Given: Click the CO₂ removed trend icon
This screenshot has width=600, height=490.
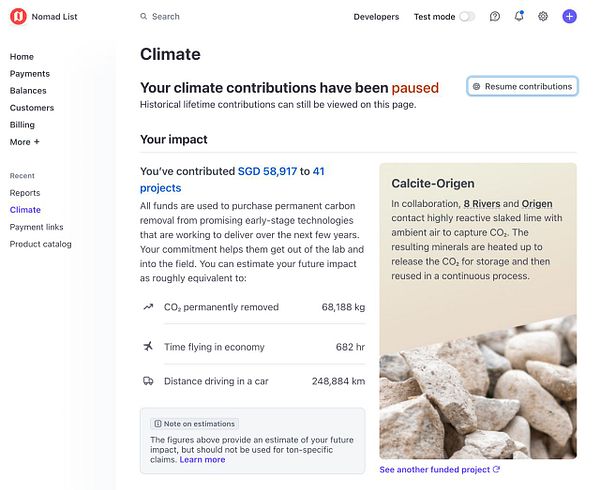Looking at the screenshot, I should 148,307.
